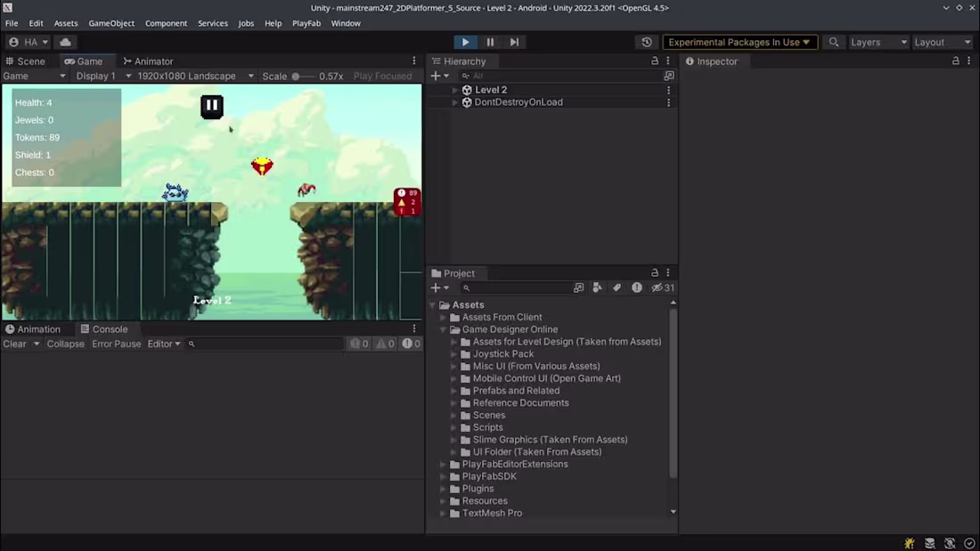Viewport: 980px width, 551px height.
Task: Expand the Game Designer Online folder
Action: 443,328
